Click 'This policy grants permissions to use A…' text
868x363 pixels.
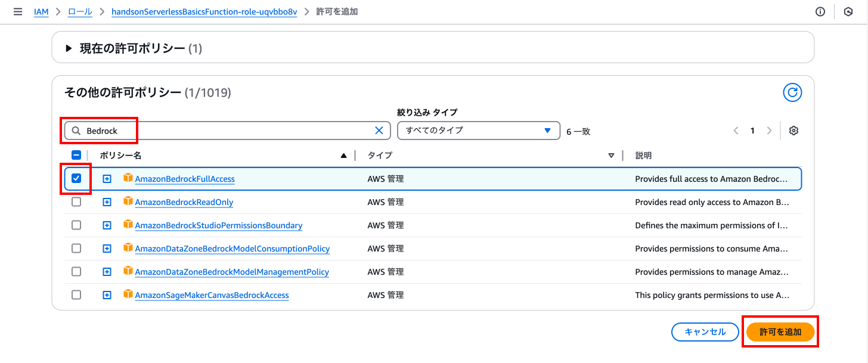click(x=712, y=295)
